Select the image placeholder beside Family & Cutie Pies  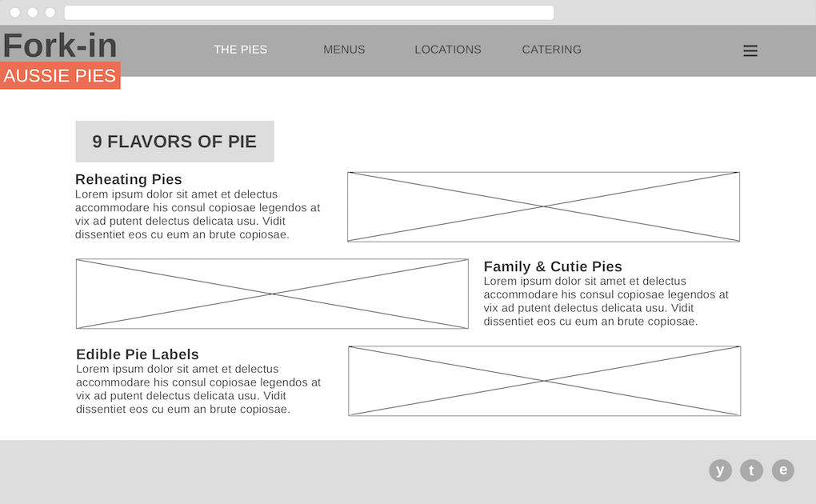(272, 294)
